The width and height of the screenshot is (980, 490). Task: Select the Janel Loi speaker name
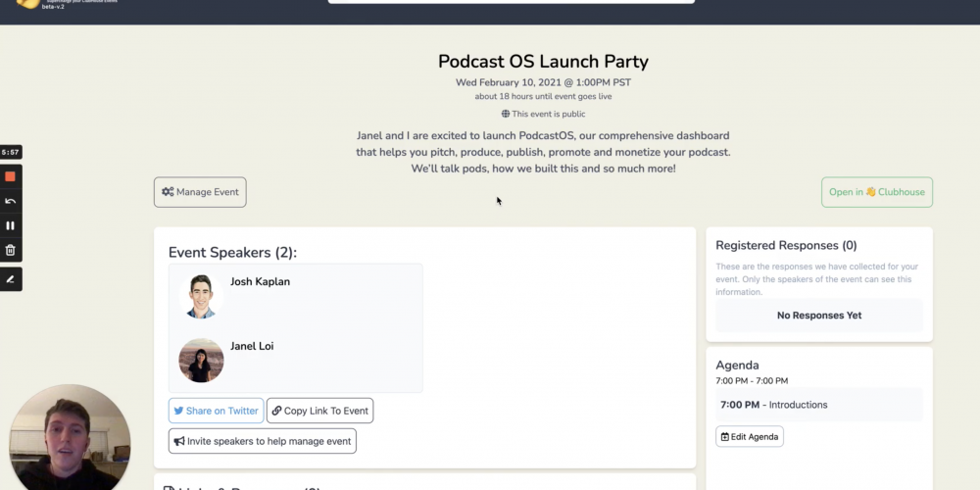252,346
